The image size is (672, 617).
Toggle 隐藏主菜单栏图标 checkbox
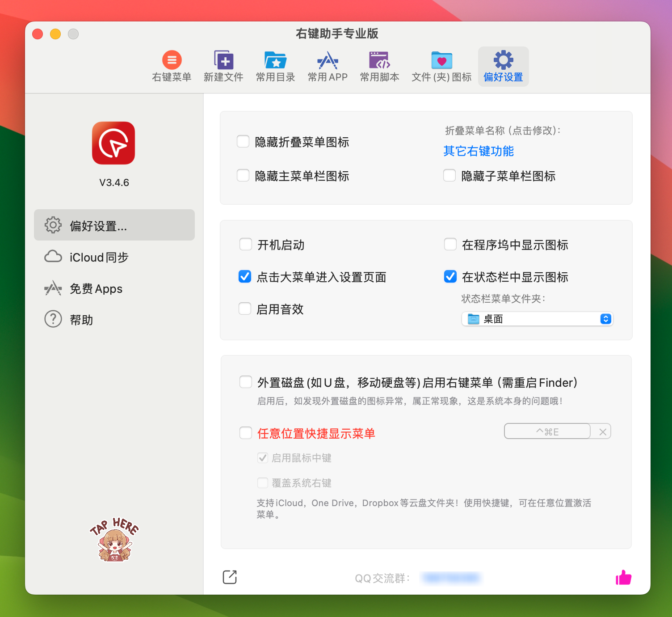pyautogui.click(x=243, y=175)
